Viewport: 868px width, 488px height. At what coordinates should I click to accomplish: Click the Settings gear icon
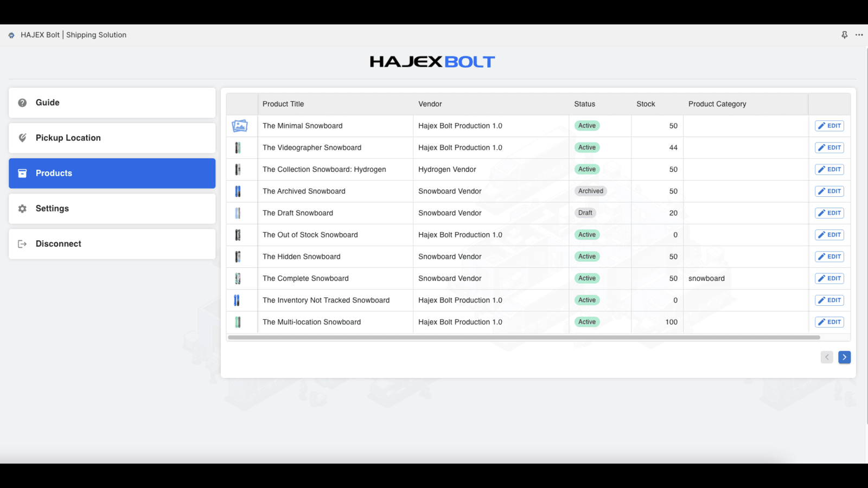[22, 209]
